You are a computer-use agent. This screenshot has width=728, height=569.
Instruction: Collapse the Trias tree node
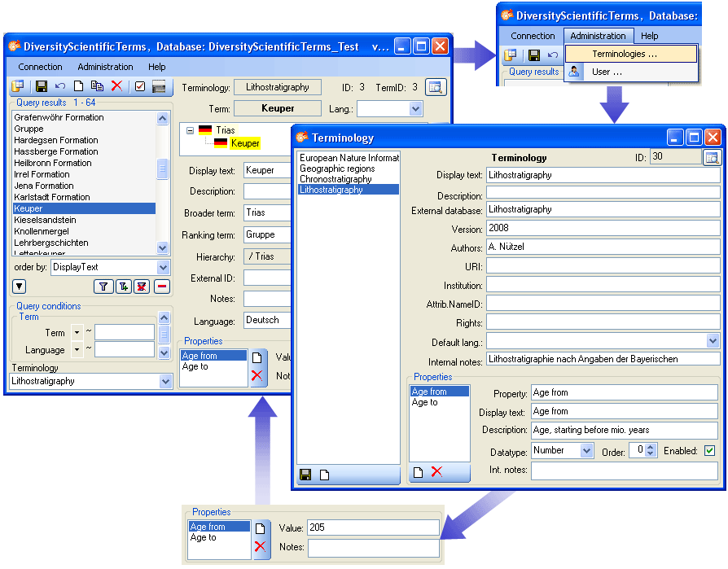190,130
